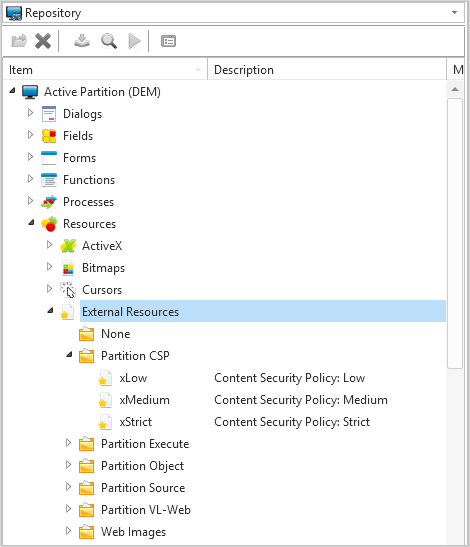The image size is (470, 547).
Task: Collapse the Partition CSP folder
Action: [x=69, y=355]
